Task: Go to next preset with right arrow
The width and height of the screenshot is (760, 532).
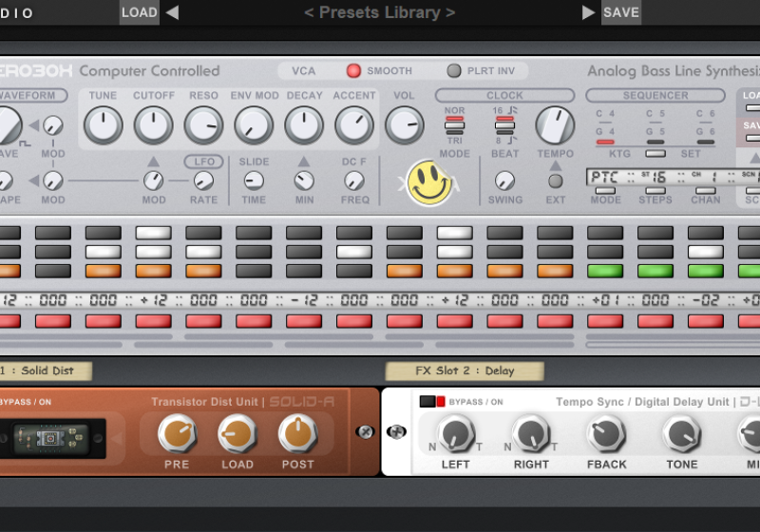Action: tap(588, 12)
